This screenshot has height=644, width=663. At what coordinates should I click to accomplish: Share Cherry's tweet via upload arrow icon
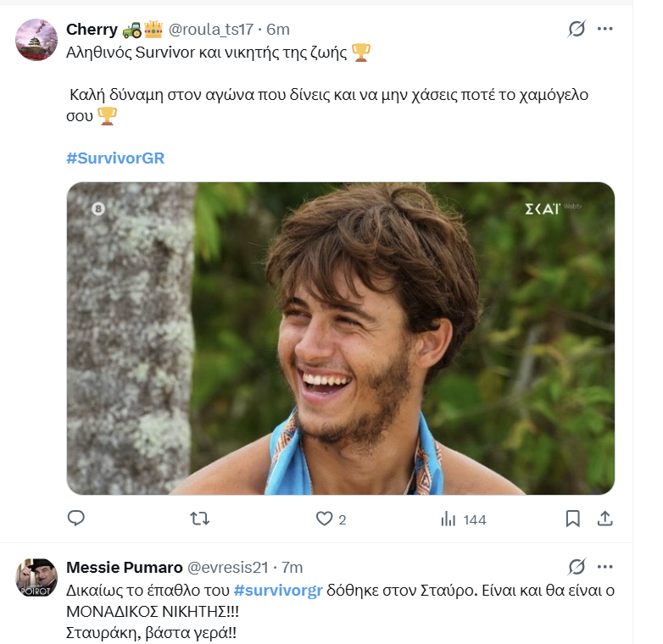605,519
